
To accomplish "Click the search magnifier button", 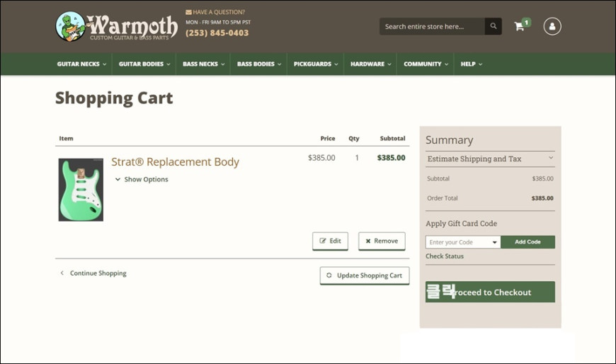I will pyautogui.click(x=494, y=26).
